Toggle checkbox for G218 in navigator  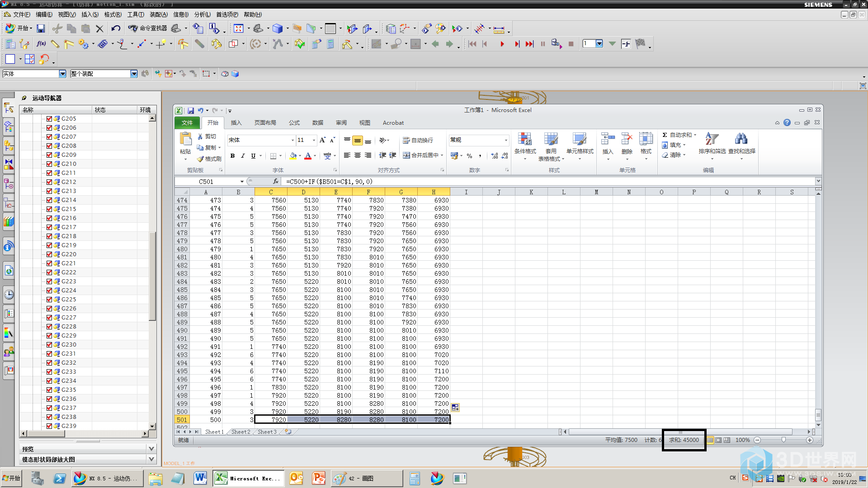pos(49,236)
